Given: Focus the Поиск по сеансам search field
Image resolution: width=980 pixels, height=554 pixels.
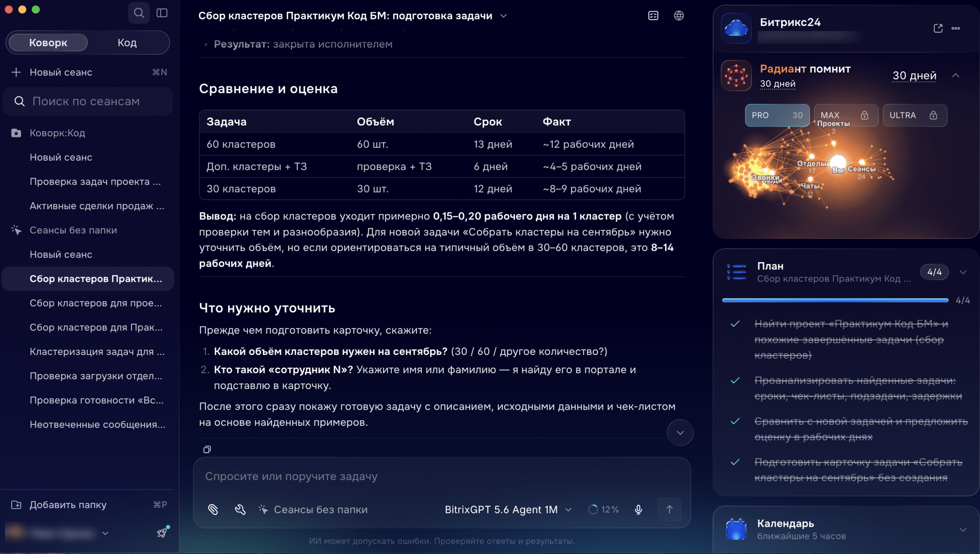Looking at the screenshot, I should 88,101.
